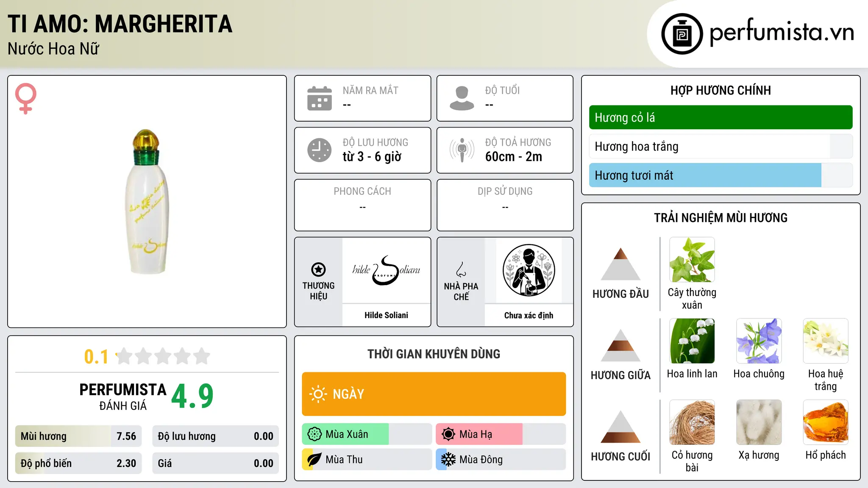Click the Hương cuối pyramid icon
Screen dimensions: 868x488
[620, 427]
